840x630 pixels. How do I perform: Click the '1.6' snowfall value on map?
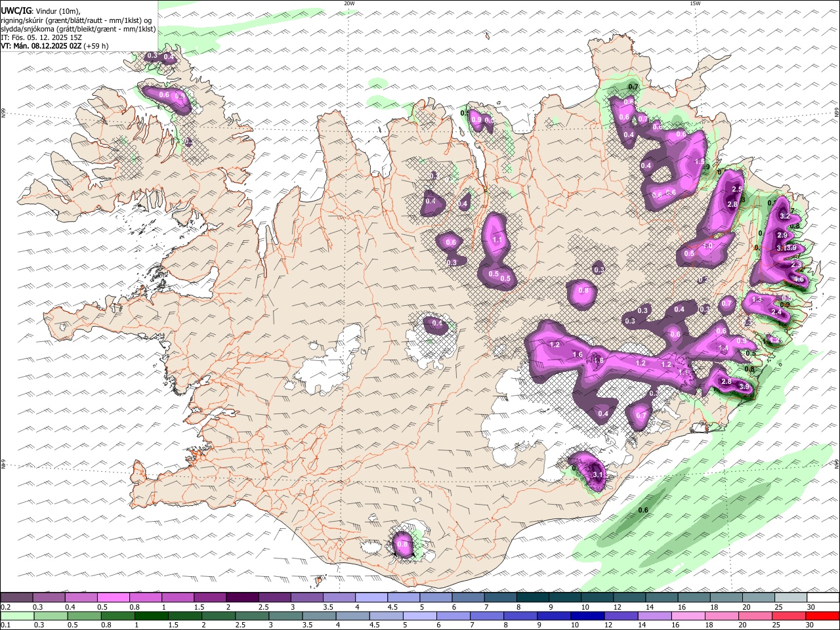[577, 354]
